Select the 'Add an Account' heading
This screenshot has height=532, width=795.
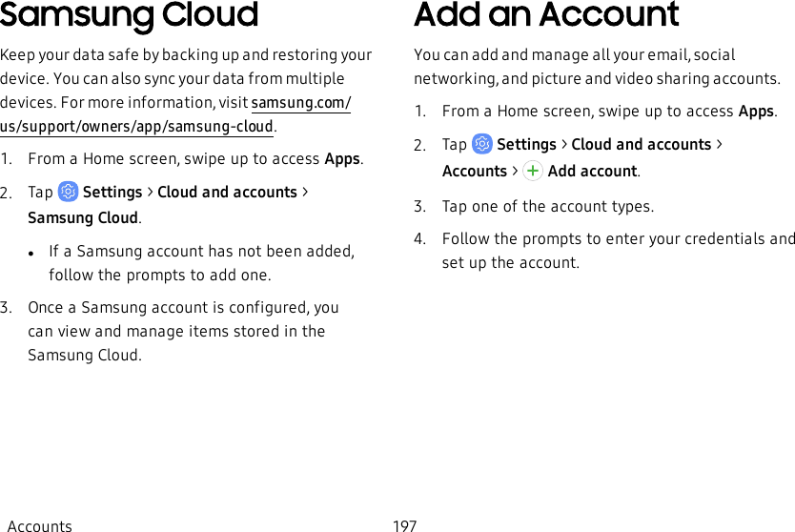546,14
